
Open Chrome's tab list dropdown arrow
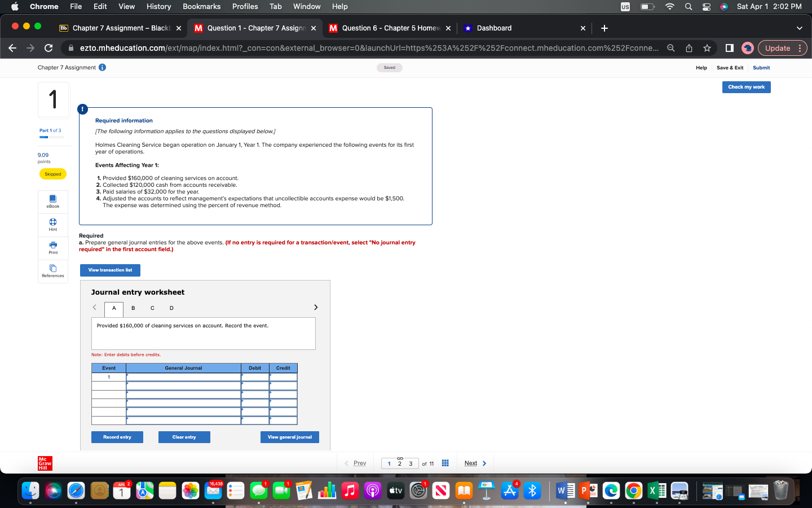tap(799, 28)
